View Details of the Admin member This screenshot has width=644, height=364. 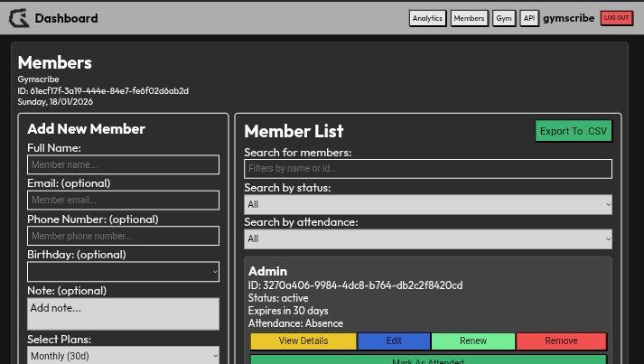click(x=303, y=341)
